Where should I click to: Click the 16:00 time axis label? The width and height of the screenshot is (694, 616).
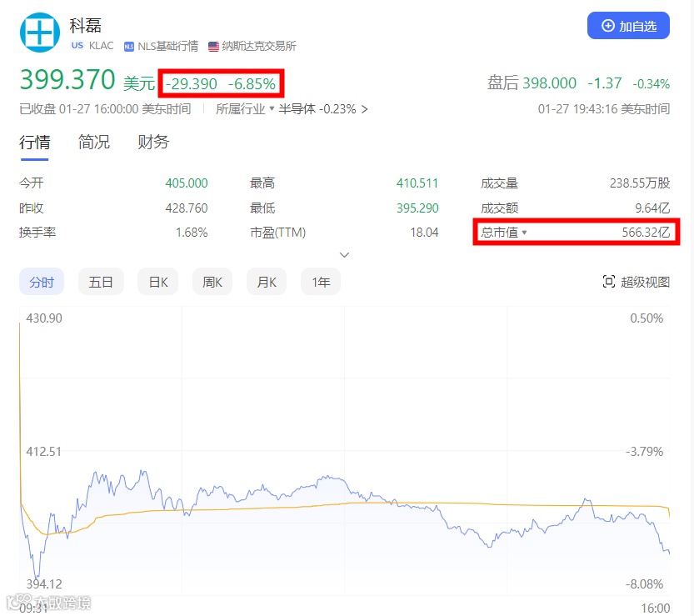(656, 608)
